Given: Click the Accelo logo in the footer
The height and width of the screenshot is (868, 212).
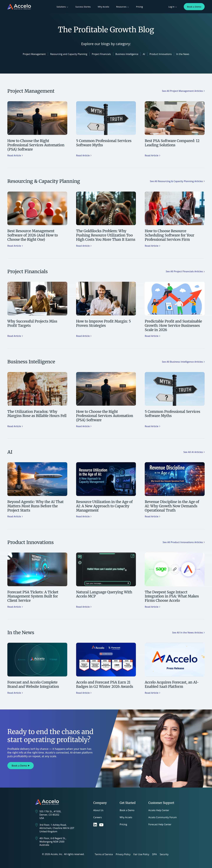Looking at the screenshot, I should [x=47, y=802].
